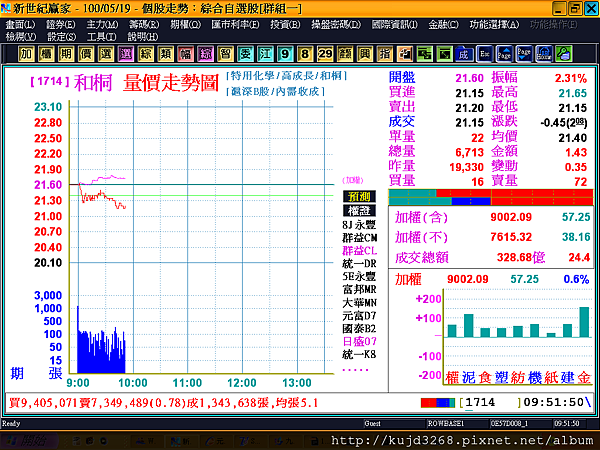
Task: Click the 指 index toolbar icon
Action: [x=385, y=54]
